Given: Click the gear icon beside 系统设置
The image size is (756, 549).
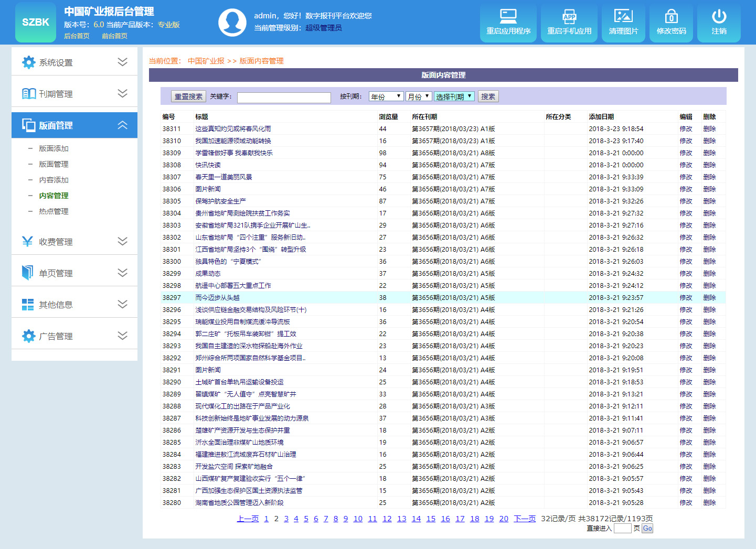Looking at the screenshot, I should tap(29, 62).
